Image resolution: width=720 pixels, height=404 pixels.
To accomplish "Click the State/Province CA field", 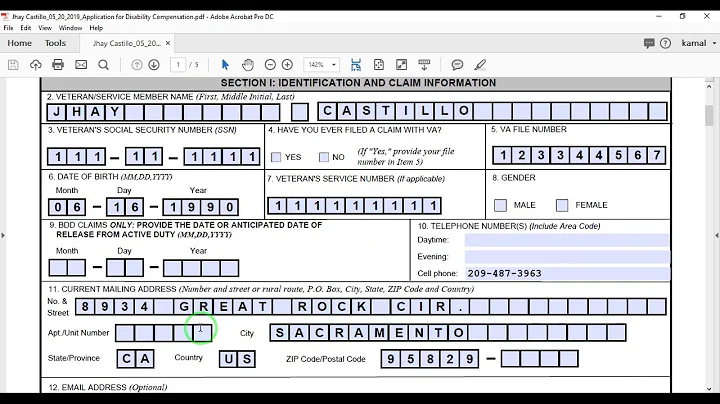I will (x=135, y=359).
